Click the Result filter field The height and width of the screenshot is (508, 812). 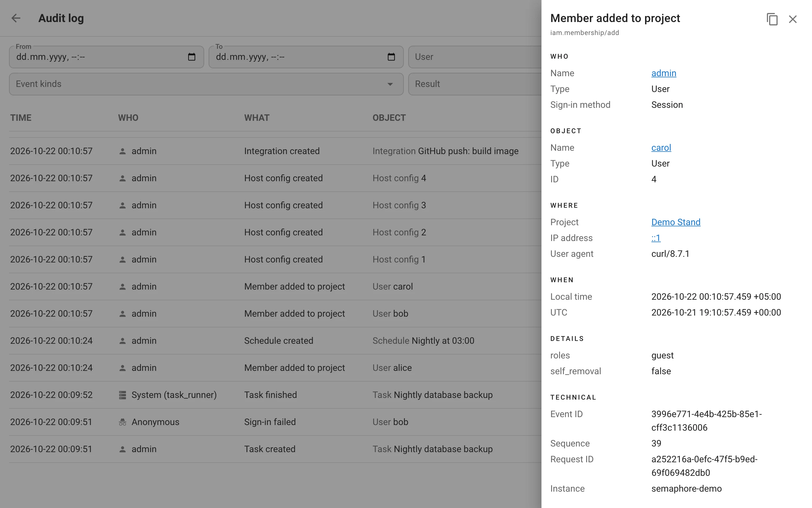tap(475, 84)
